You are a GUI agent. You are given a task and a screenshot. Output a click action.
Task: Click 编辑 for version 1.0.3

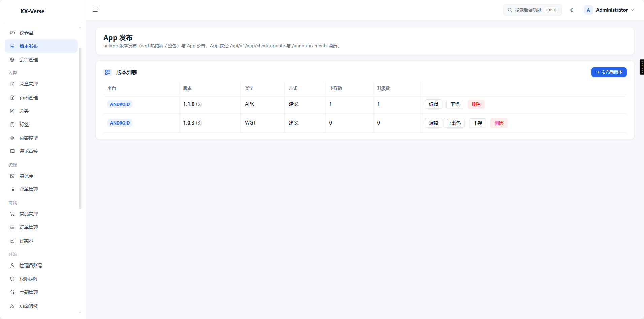[433, 123]
